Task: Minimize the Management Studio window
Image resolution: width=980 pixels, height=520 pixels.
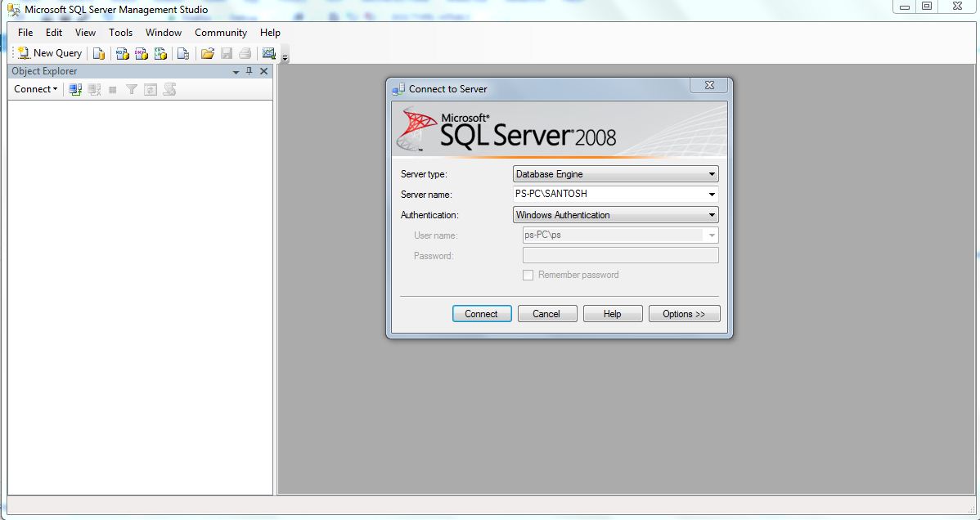Action: pos(905,7)
